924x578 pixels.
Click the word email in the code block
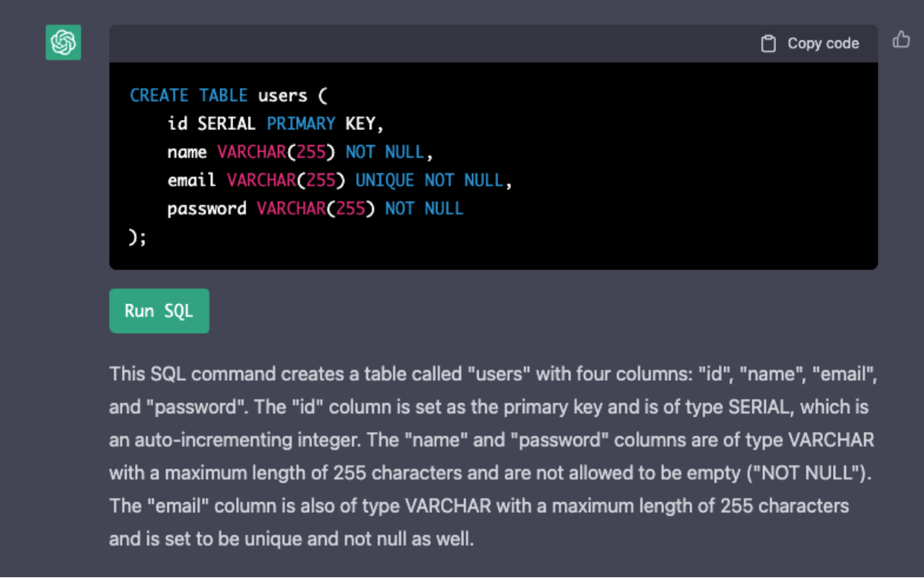tap(192, 180)
